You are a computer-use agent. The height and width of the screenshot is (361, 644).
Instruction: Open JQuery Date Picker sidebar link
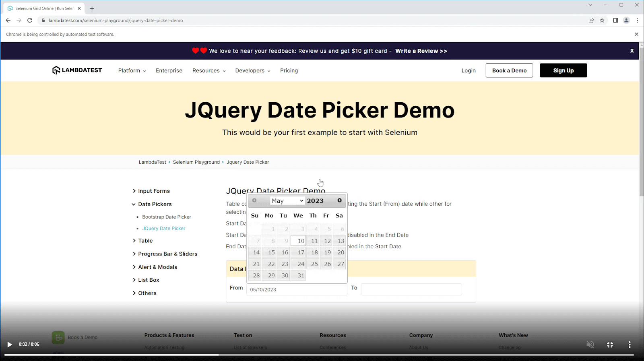tap(164, 229)
